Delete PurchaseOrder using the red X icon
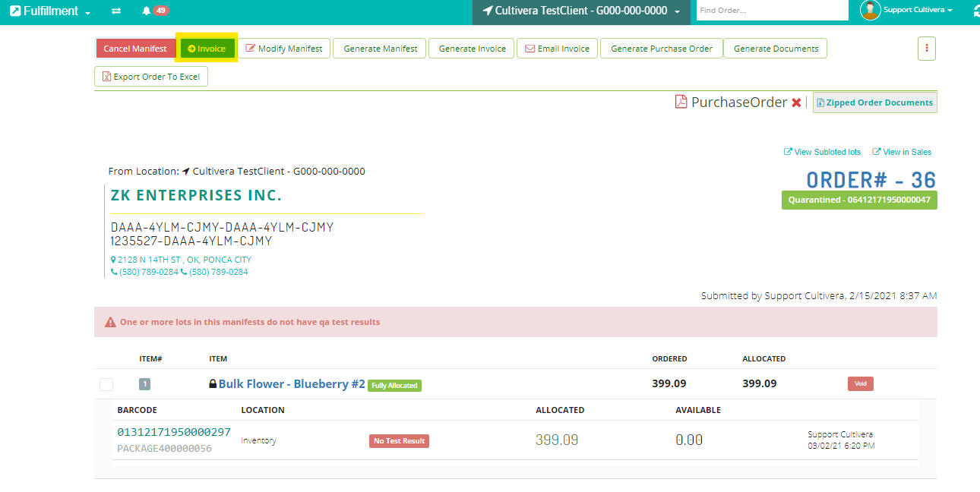The image size is (980, 492). point(796,102)
